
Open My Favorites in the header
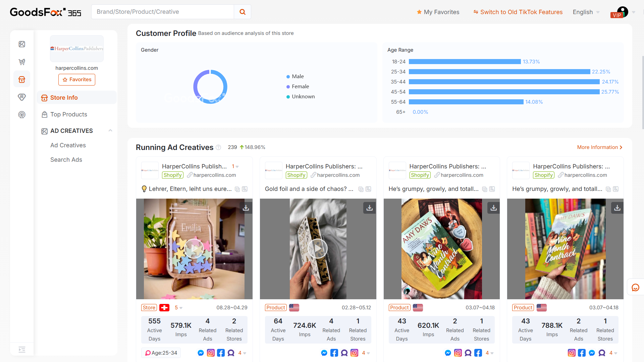tap(438, 12)
